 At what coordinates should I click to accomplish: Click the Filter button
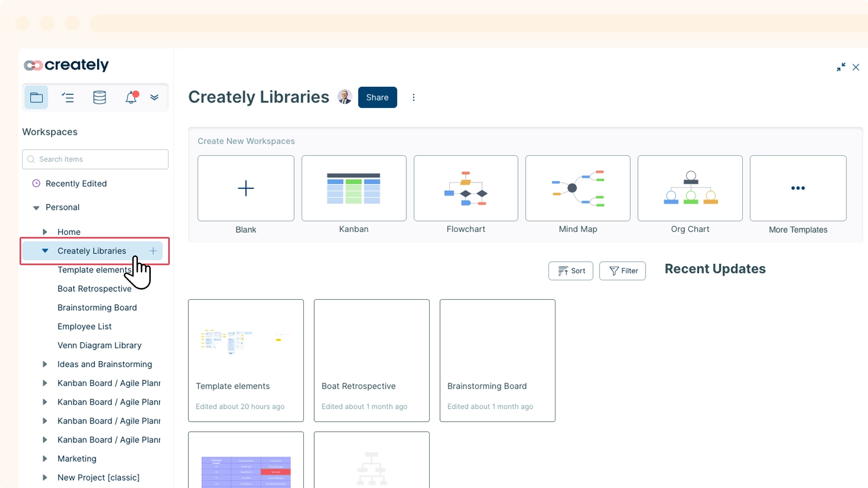(x=623, y=271)
